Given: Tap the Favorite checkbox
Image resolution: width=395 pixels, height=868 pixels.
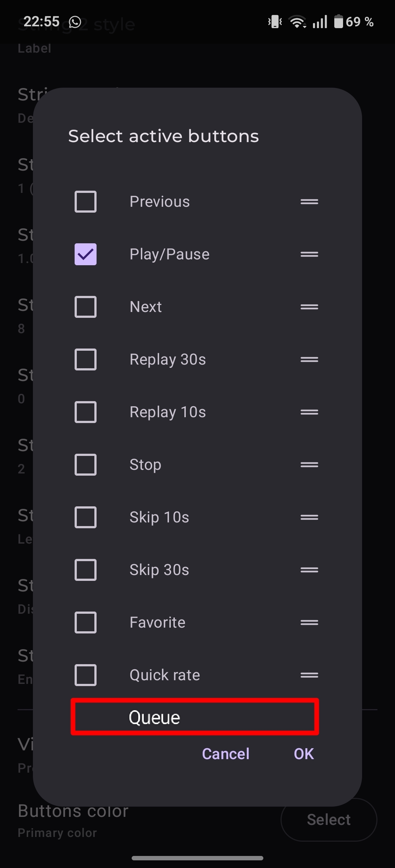Looking at the screenshot, I should pos(86,623).
